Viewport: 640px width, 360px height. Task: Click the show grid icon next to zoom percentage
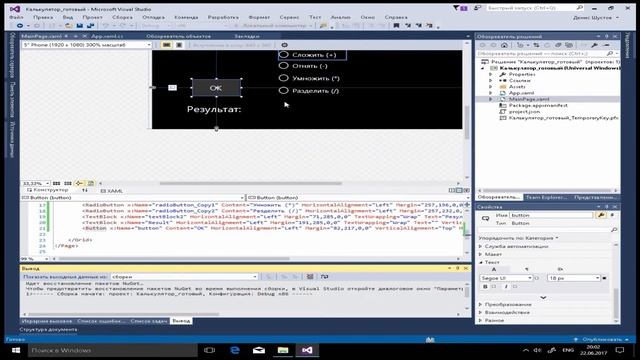point(57,183)
